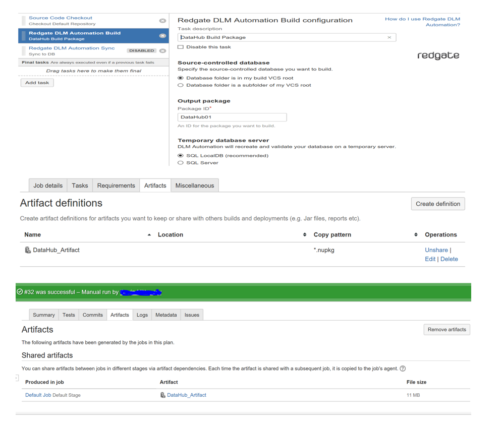Delete the DataHub_Artifact definition
Viewport: 504px width, 425px height.
pyautogui.click(x=449, y=259)
